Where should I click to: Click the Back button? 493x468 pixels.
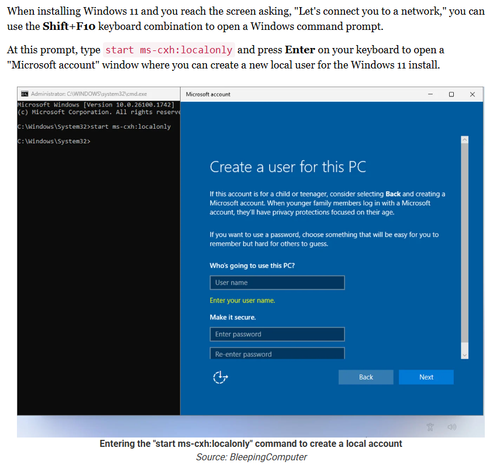366,377
